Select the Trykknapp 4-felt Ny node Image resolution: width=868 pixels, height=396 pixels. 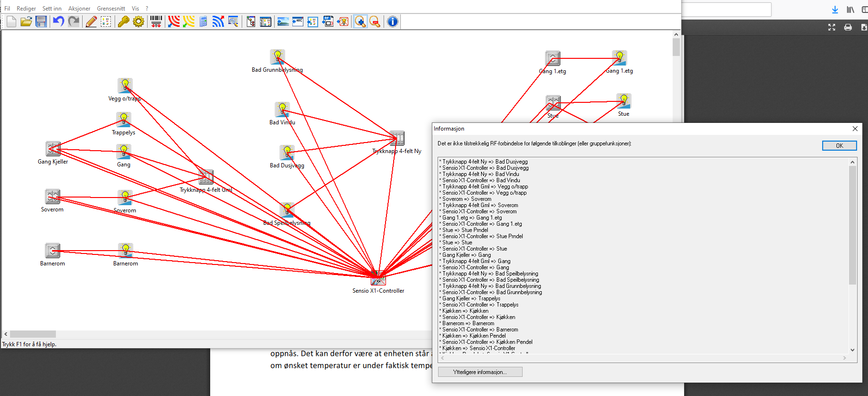[397, 139]
